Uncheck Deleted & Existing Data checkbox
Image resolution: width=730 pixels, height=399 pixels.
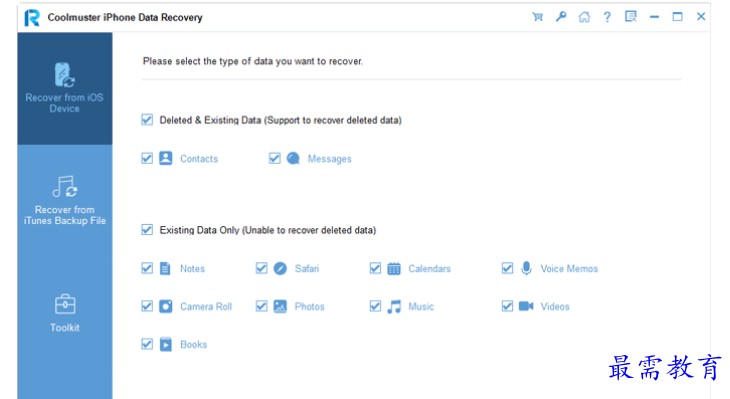click(147, 120)
